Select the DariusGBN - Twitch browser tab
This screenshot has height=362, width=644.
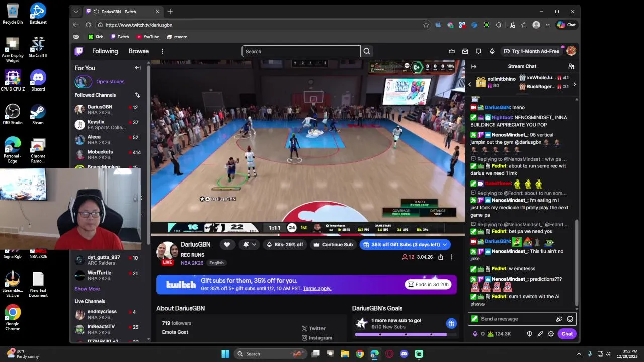click(x=123, y=12)
